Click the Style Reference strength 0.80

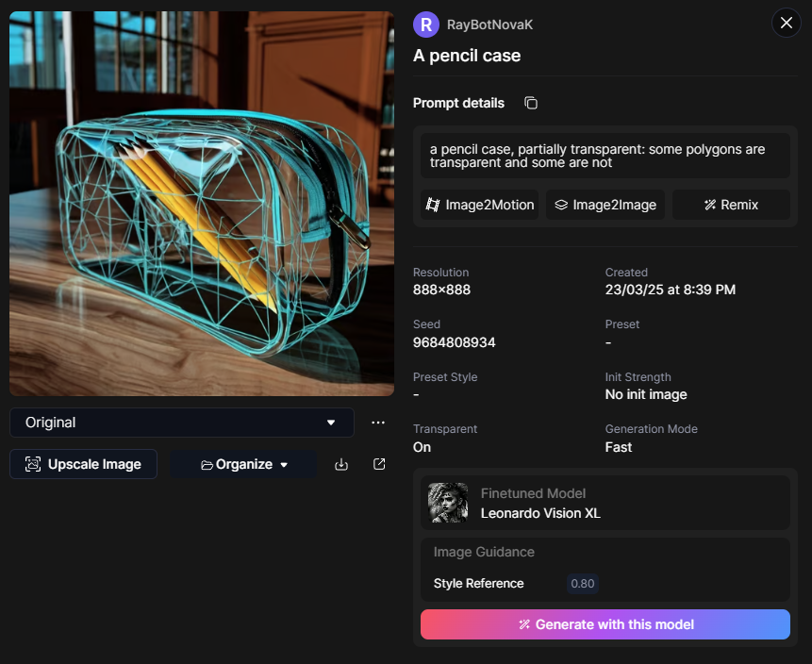(583, 584)
